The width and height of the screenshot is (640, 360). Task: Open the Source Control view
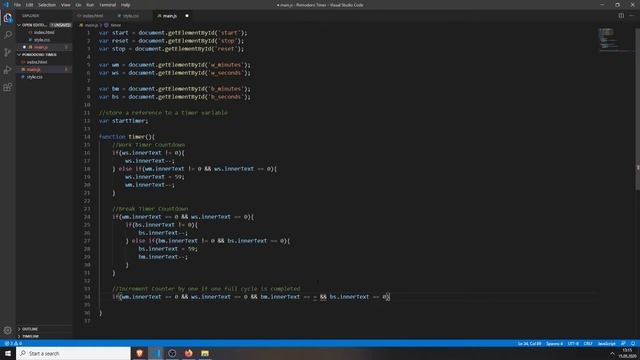tap(8, 52)
